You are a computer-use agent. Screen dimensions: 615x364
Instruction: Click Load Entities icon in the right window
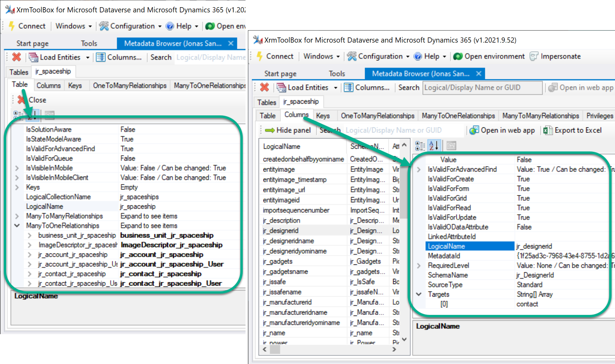click(x=282, y=88)
